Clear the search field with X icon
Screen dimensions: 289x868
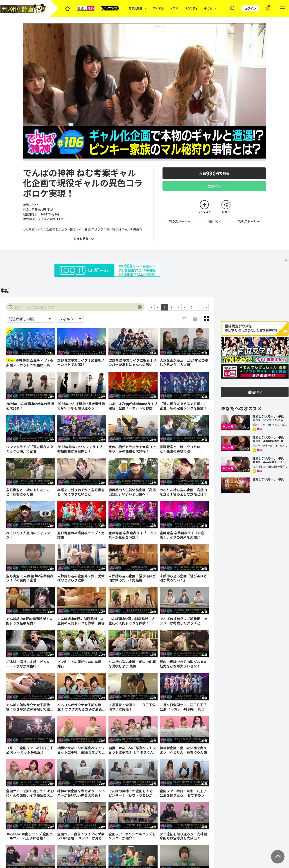140,307
